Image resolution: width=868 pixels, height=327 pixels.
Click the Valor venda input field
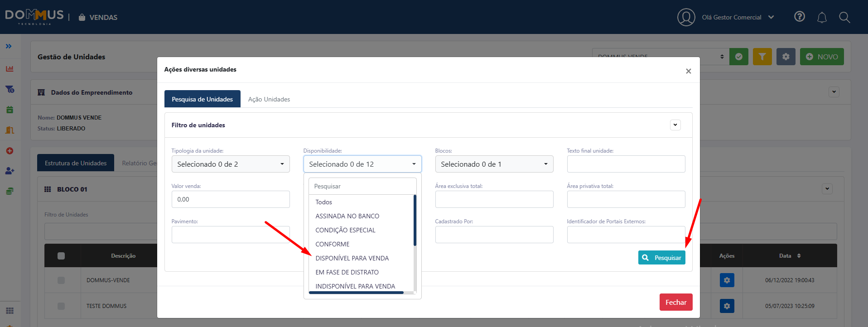pos(230,199)
